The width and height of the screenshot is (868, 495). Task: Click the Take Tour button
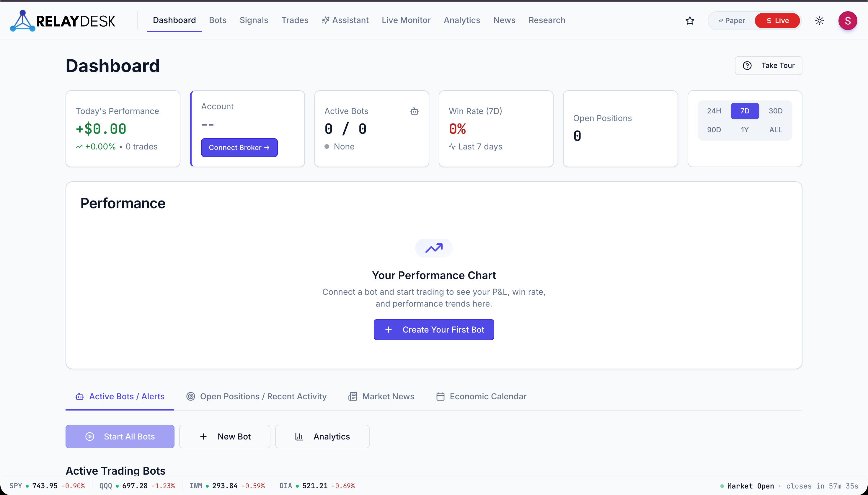pos(769,66)
